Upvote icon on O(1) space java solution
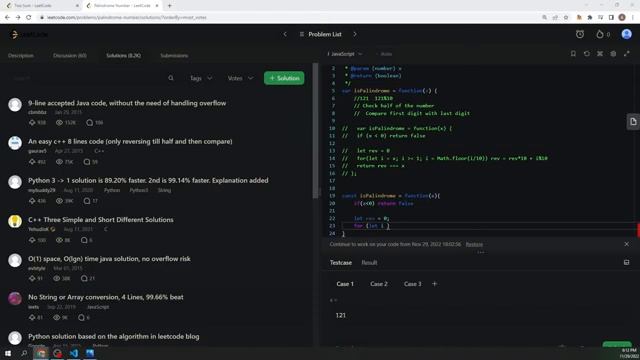The image size is (640, 360). click(32, 278)
